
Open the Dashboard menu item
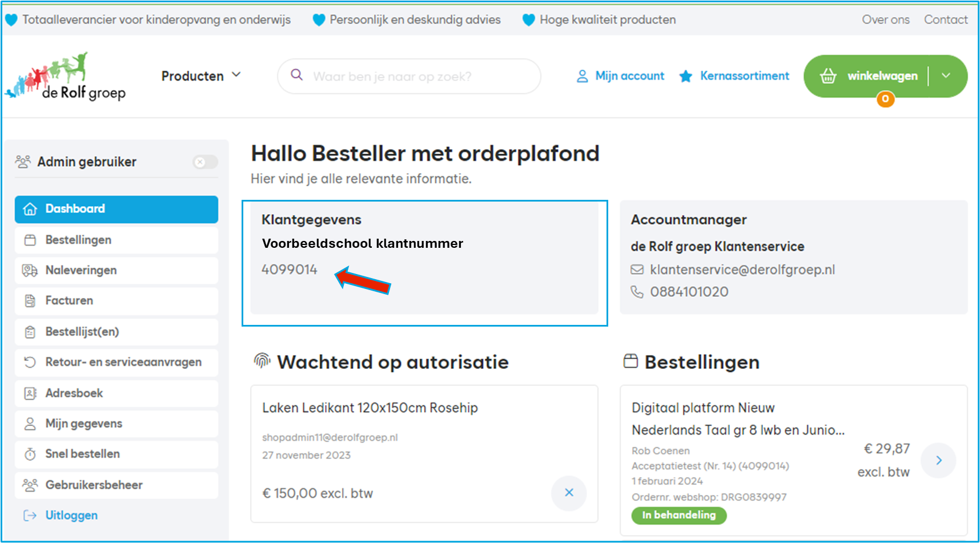[117, 209]
